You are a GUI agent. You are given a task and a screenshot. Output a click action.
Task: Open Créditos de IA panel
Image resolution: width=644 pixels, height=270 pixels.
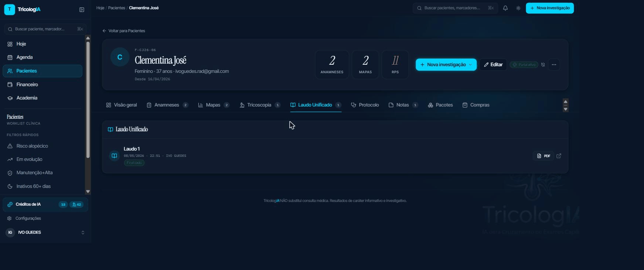tap(45, 205)
